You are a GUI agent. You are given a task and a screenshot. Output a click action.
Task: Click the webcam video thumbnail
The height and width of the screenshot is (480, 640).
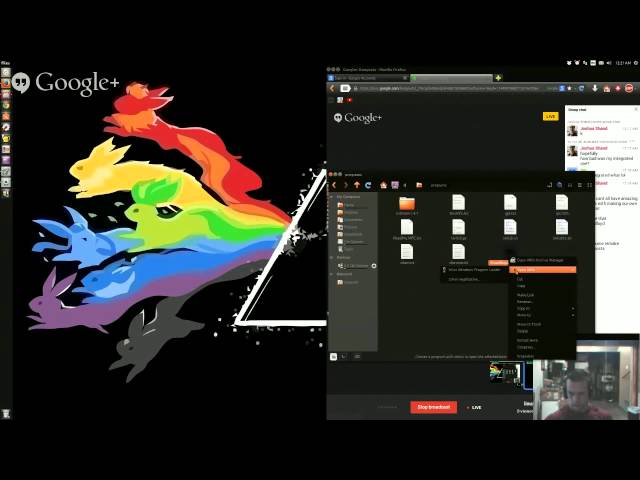click(x=587, y=382)
